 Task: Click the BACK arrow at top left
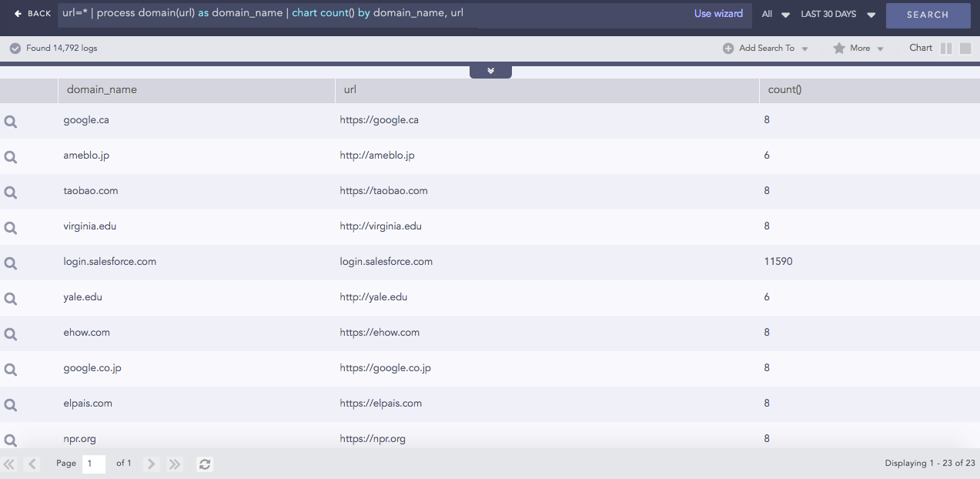tap(17, 13)
